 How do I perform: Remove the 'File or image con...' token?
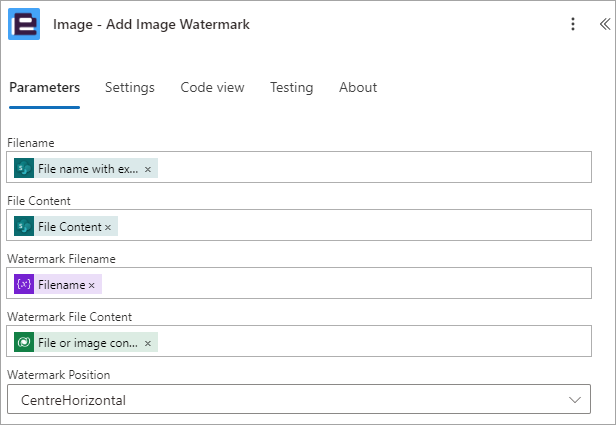[x=148, y=344]
